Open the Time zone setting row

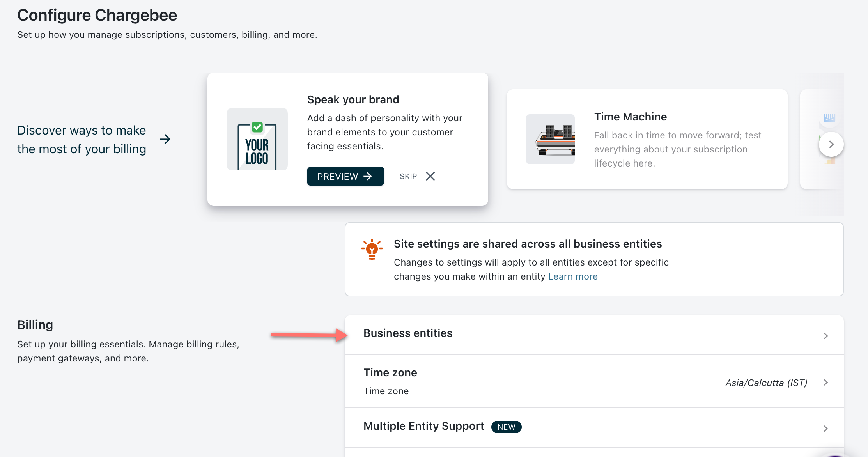594,381
